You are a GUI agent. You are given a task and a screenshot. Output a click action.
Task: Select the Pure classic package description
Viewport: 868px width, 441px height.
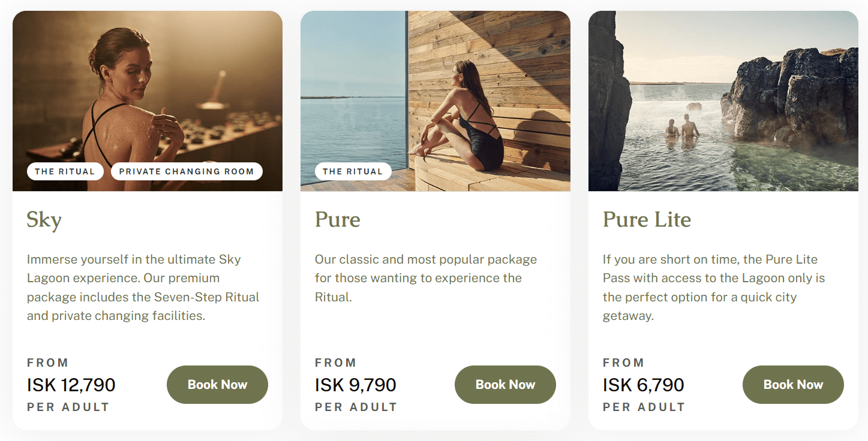pos(426,278)
